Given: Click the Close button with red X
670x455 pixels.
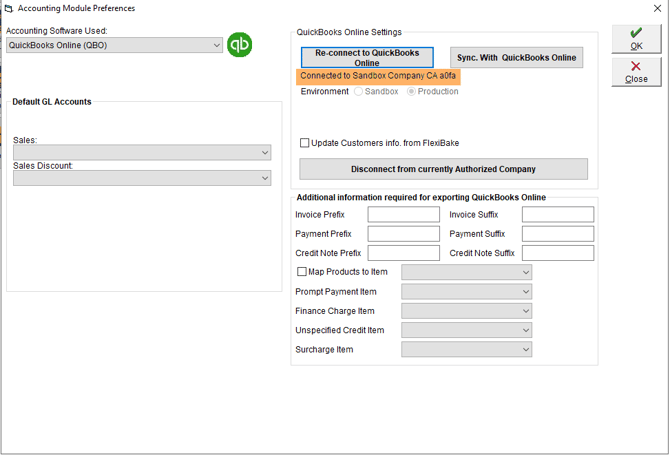Looking at the screenshot, I should point(636,72).
